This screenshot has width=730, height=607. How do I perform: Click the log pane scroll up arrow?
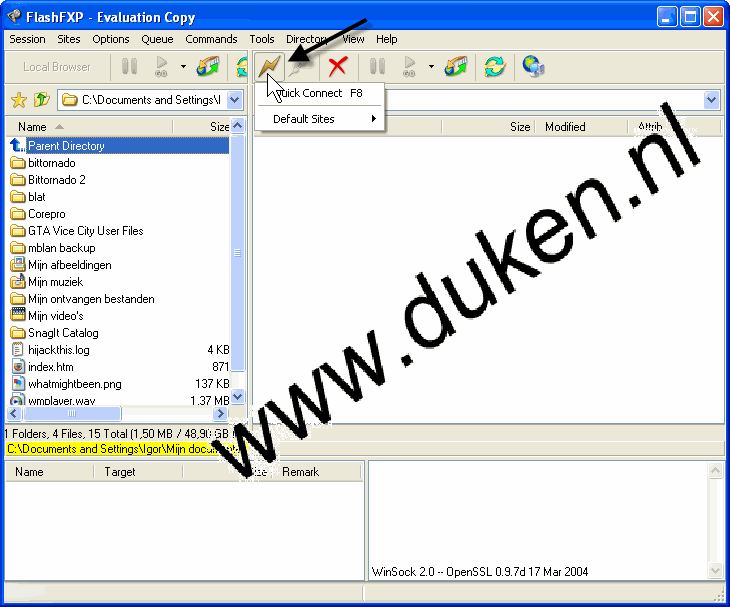(715, 470)
